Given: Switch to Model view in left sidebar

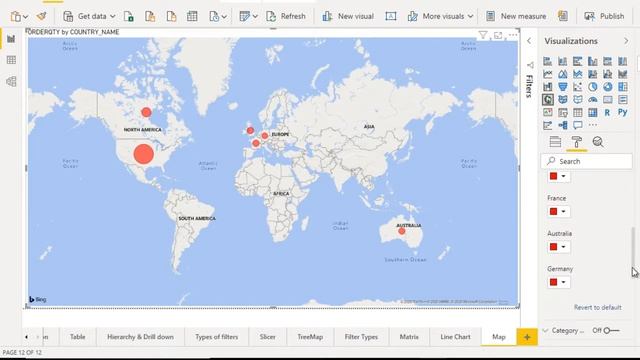Looking at the screenshot, I should (x=11, y=82).
